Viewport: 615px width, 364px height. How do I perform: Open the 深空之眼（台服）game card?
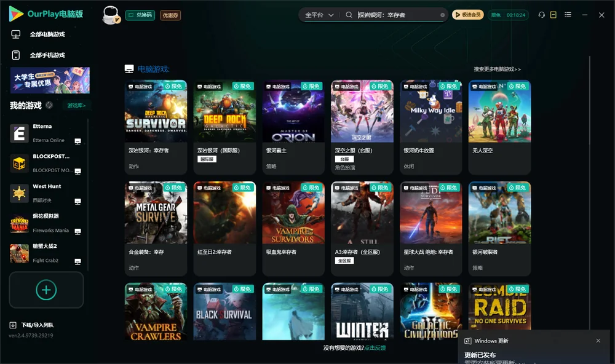(362, 127)
